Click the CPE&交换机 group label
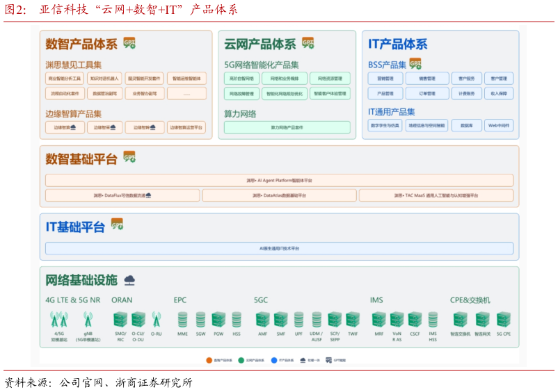Screen dimensions: 558x392 tap(470, 300)
